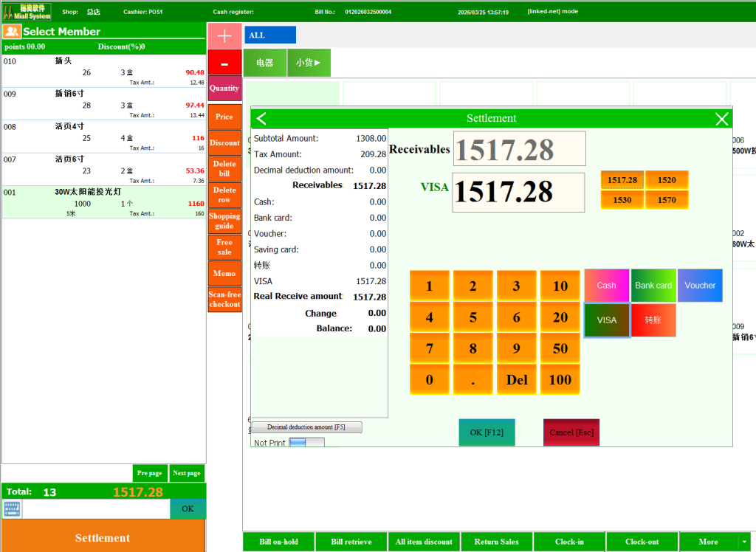Select the ALL category tab
Screen dimensions: 756x552
(x=270, y=35)
